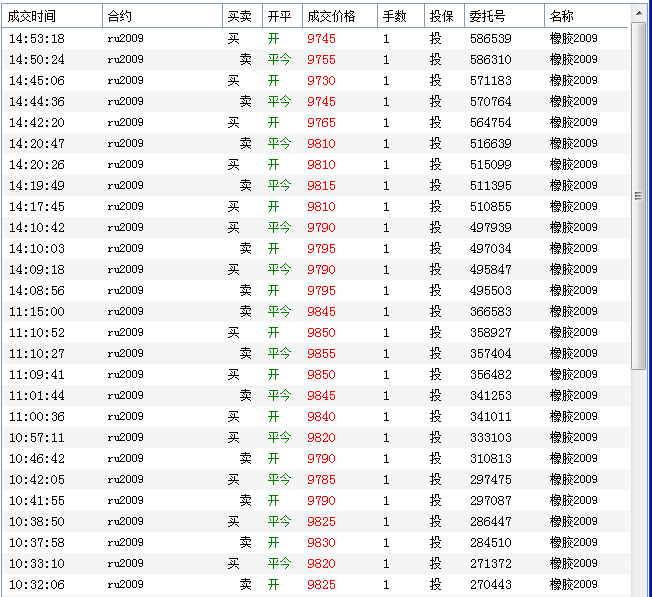
Task: Click order number 564754
Action: point(491,123)
